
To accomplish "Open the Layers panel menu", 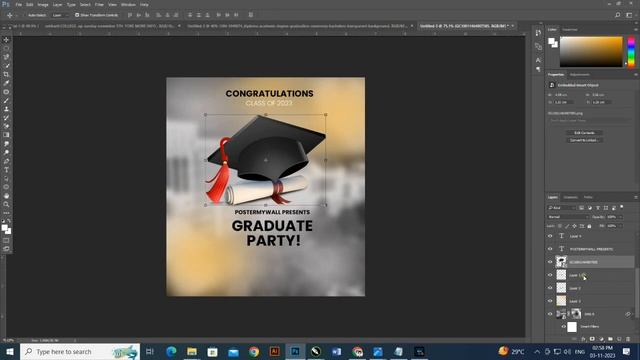I will [636, 197].
